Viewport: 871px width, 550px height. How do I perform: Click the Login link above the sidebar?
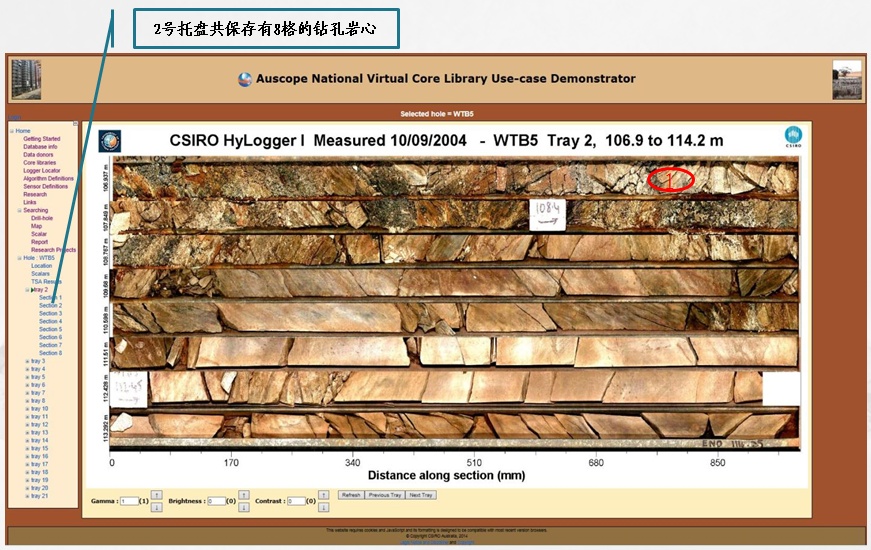(x=14, y=118)
